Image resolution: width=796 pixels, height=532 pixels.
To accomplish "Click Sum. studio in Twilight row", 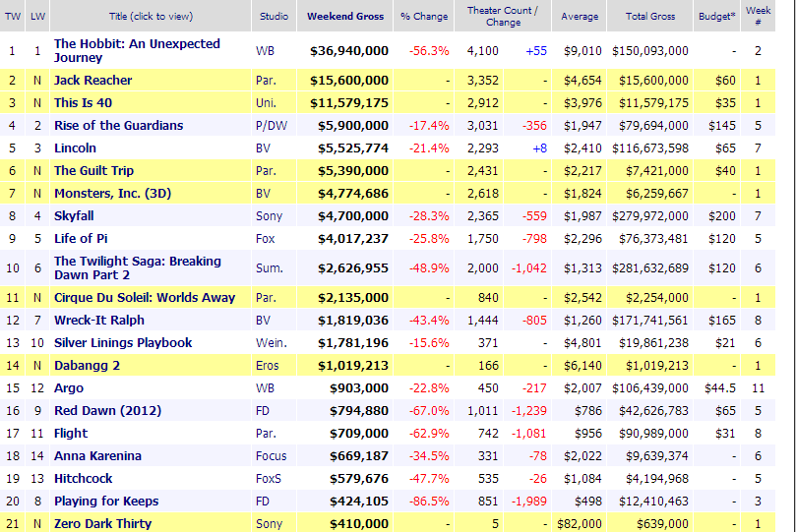I will pos(269,267).
